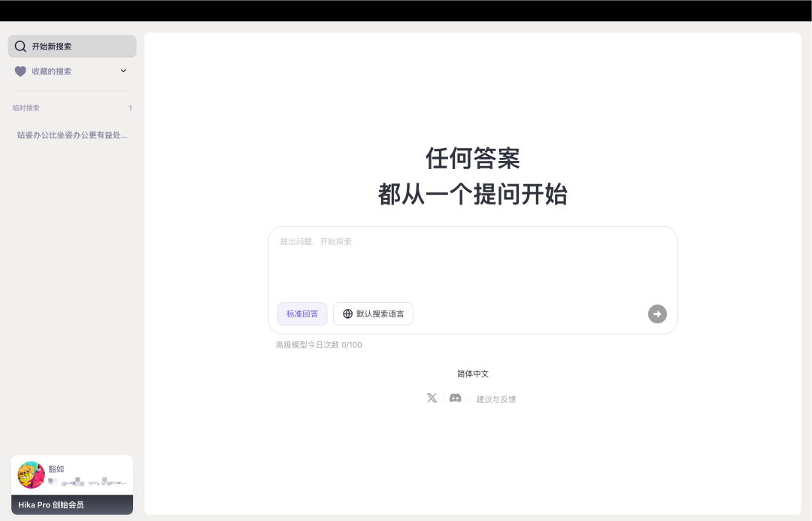Click the globe icon on 默认搜索语言
This screenshot has width=812, height=521.
coord(347,314)
